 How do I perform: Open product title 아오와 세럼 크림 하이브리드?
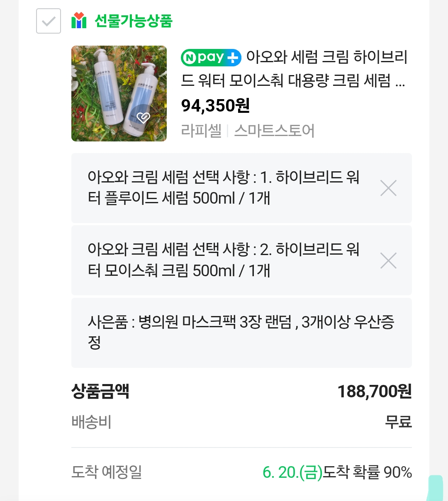(294, 68)
